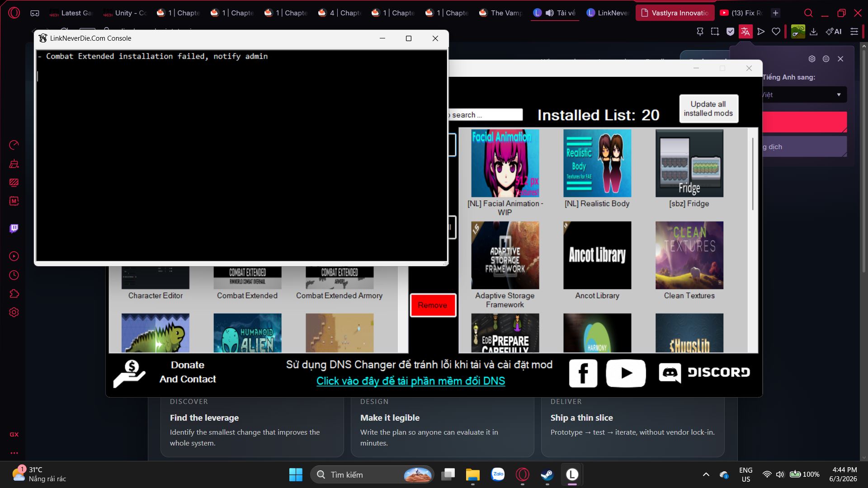Click the smiley feedback icon in translate popup
This screenshot has height=488, width=868.
826,59
